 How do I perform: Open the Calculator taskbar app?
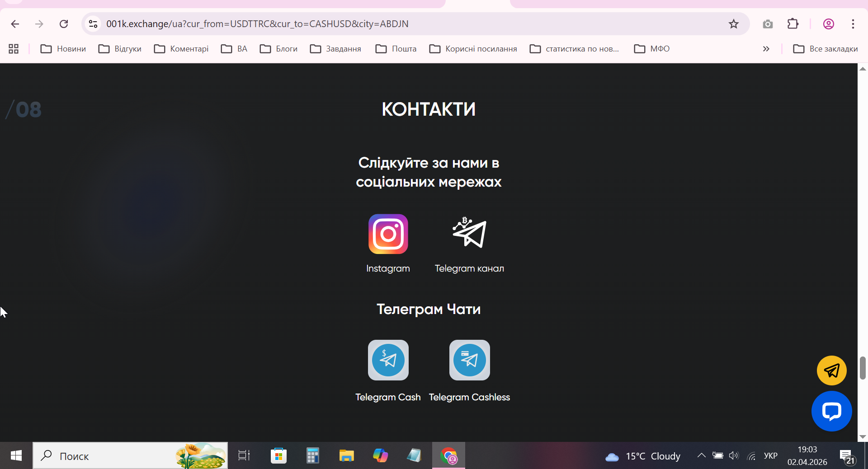click(312, 455)
